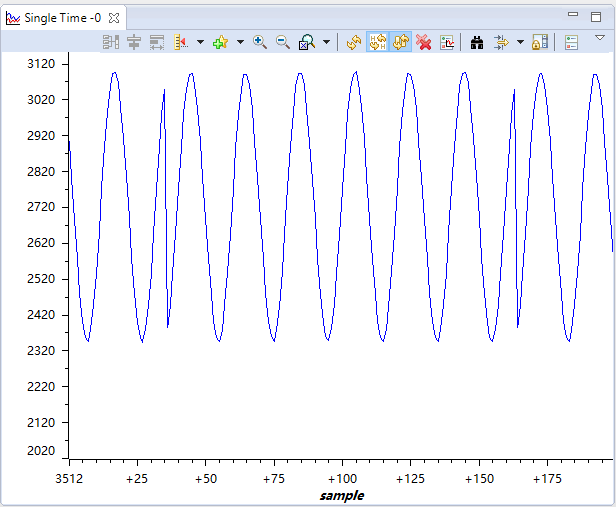Close the Single Time -0 tab
The width and height of the screenshot is (616, 507).
coord(114,18)
